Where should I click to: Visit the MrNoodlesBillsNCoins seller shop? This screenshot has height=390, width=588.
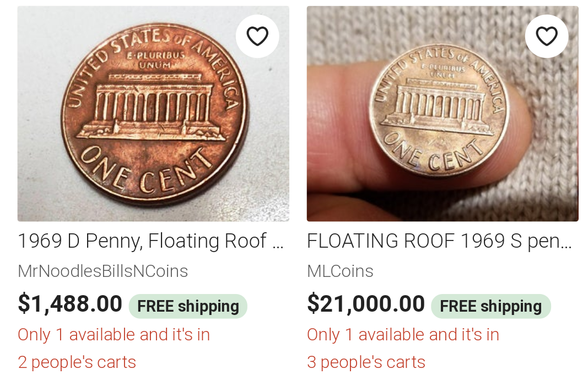(x=103, y=271)
